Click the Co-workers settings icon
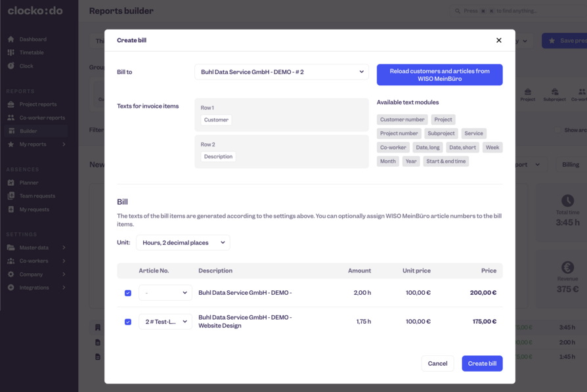 pos(11,261)
